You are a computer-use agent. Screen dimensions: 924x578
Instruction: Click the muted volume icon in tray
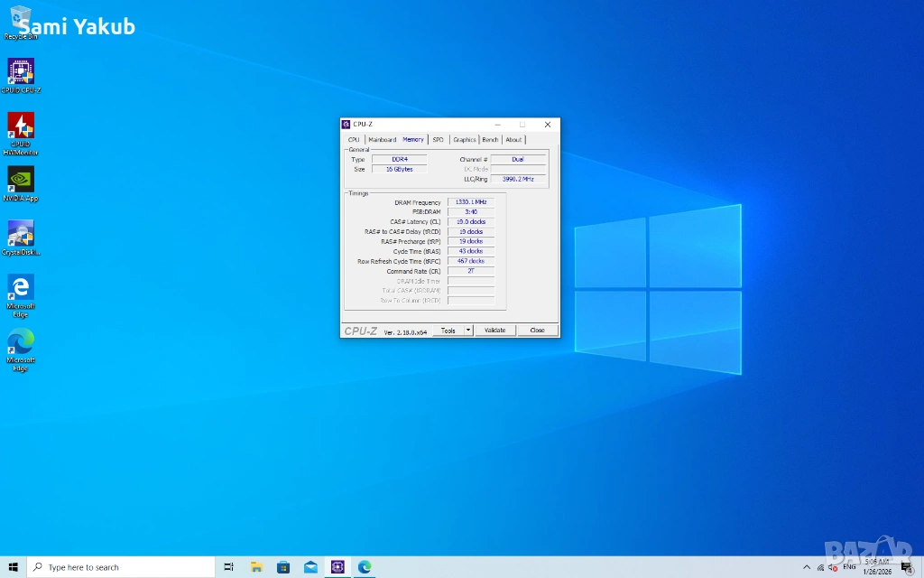click(x=832, y=567)
